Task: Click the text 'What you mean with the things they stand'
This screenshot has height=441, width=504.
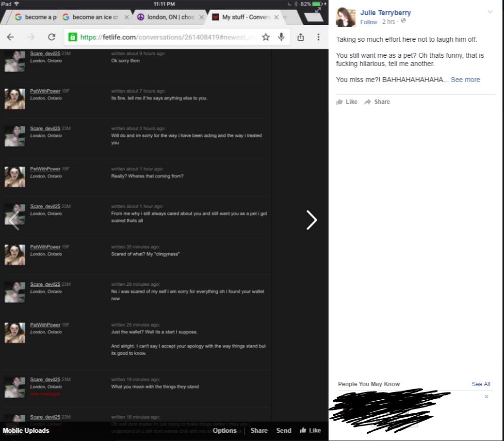Action: click(155, 387)
